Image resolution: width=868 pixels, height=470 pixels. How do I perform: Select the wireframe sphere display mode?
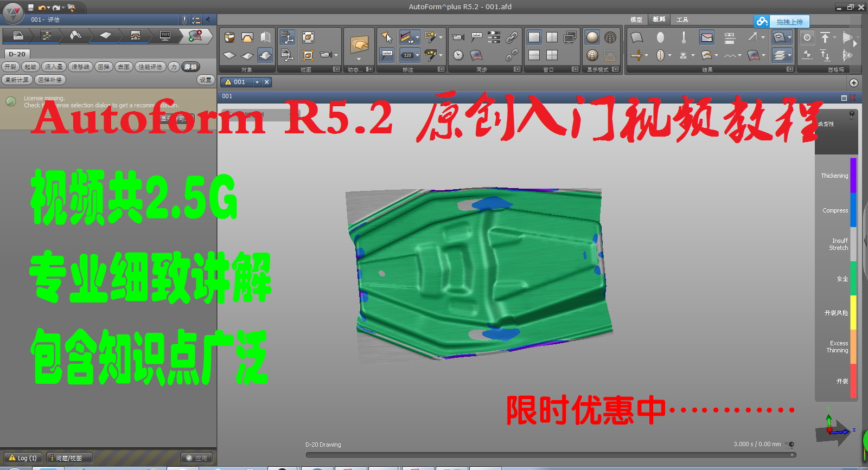(x=610, y=37)
